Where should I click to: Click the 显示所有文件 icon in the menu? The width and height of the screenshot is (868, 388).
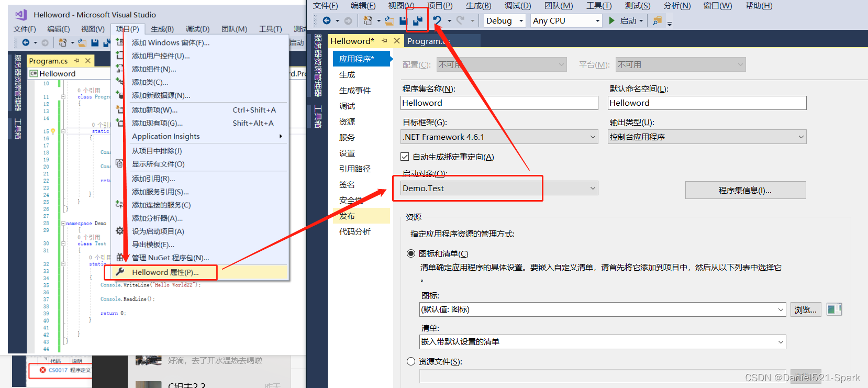(120, 163)
